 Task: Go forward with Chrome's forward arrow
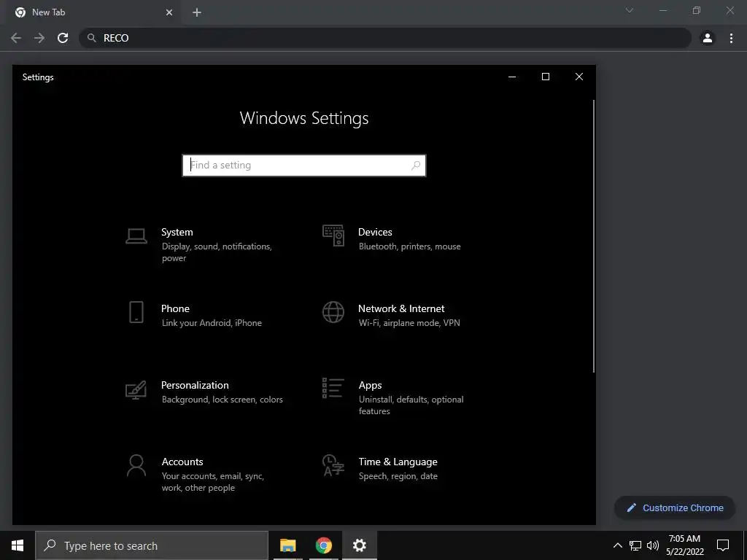(39, 38)
